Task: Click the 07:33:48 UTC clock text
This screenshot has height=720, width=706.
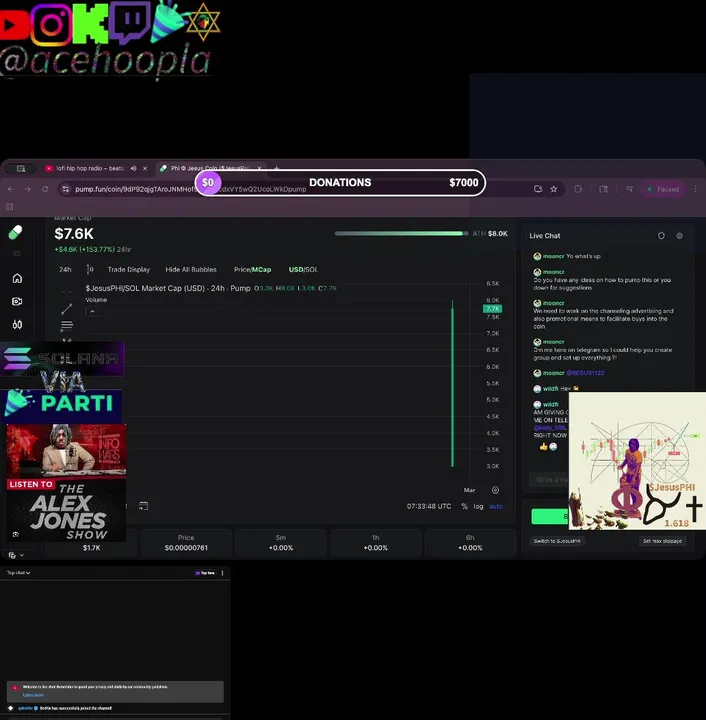Action: click(429, 506)
